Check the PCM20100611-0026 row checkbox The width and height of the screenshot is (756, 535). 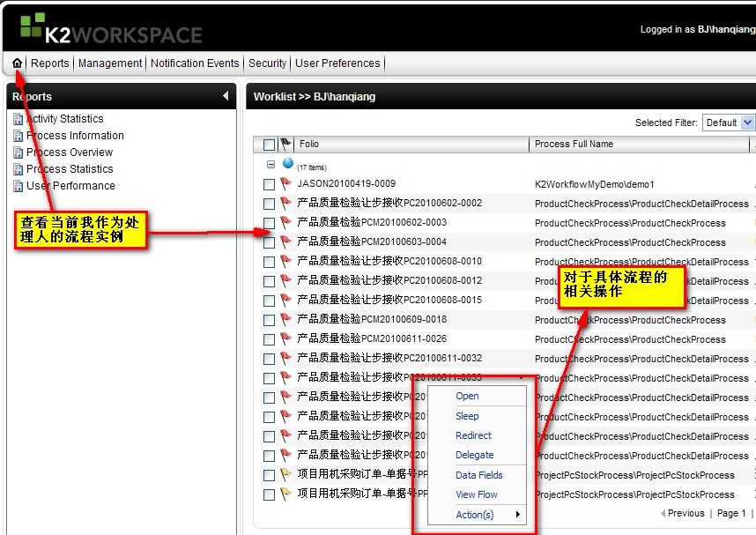[269, 339]
